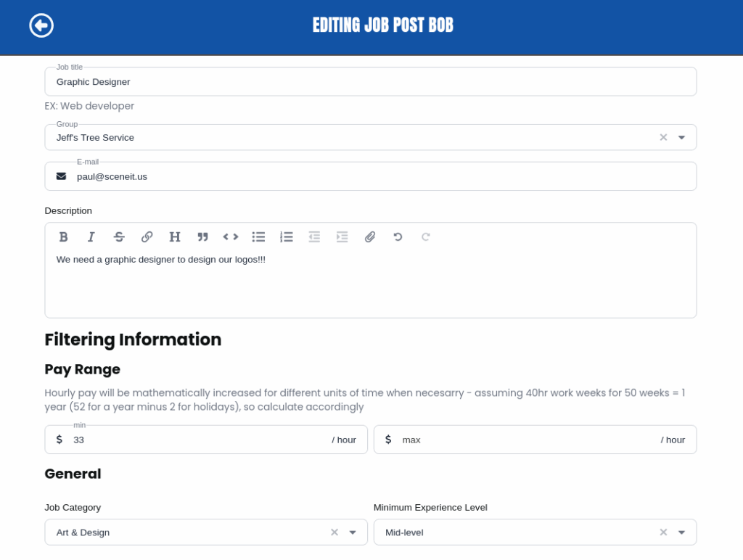Attach a file using paperclip icon
The height and width of the screenshot is (560, 743).
click(x=370, y=236)
